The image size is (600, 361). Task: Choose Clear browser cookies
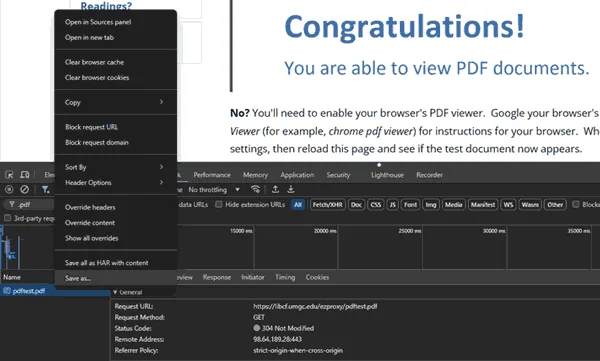point(116,77)
